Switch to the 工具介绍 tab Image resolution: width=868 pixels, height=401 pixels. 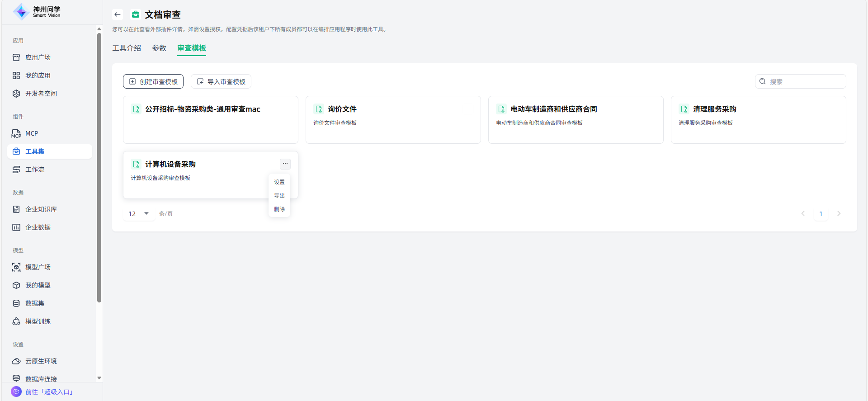click(x=127, y=48)
